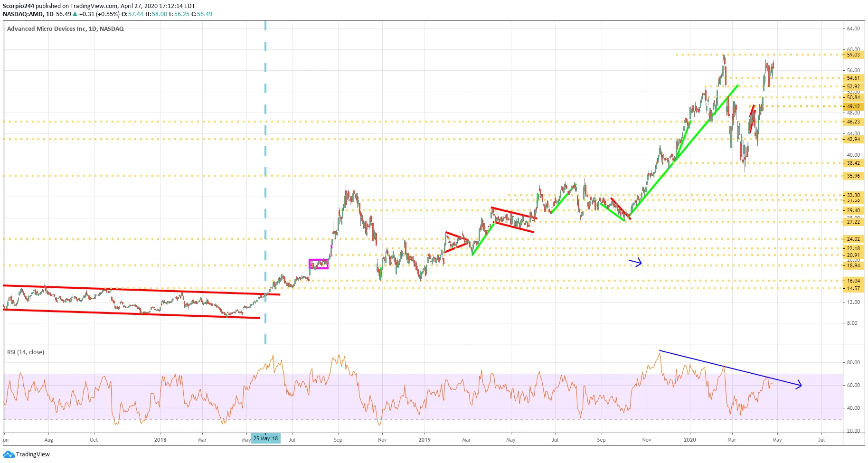
Task: Click the close value C:56.49
Action: 202,14
